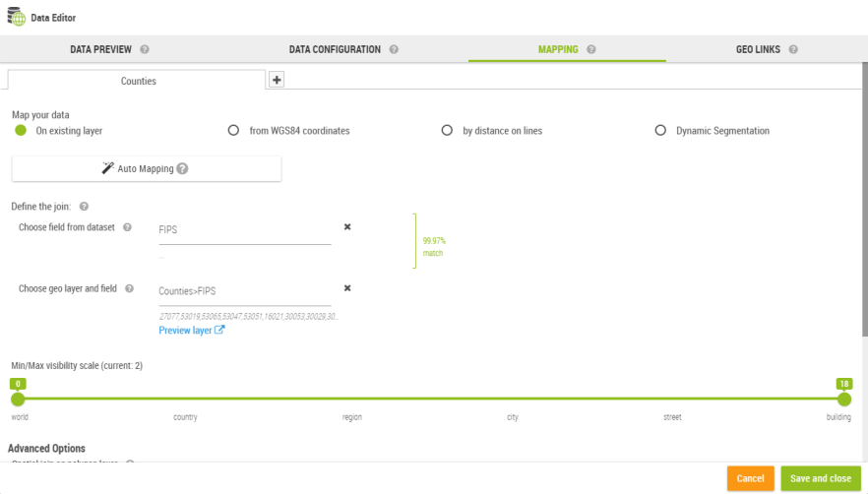Switch to the Data Preview tab
868x494 pixels.
(x=100, y=49)
